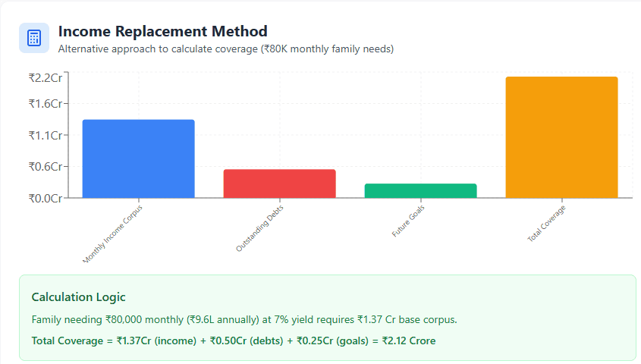Click the green Future Goals bar

tap(420, 190)
